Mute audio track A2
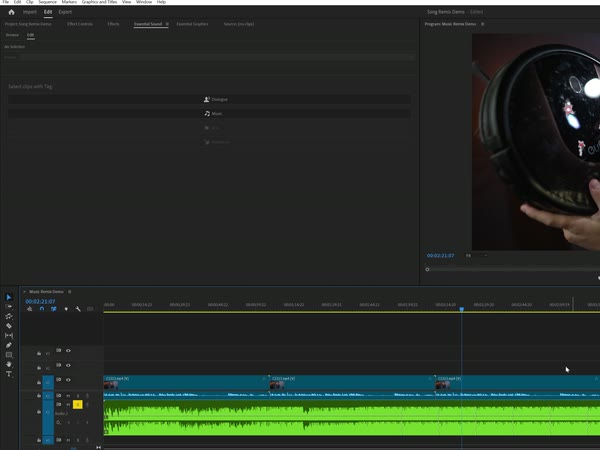The height and width of the screenshot is (450, 600). (68, 404)
